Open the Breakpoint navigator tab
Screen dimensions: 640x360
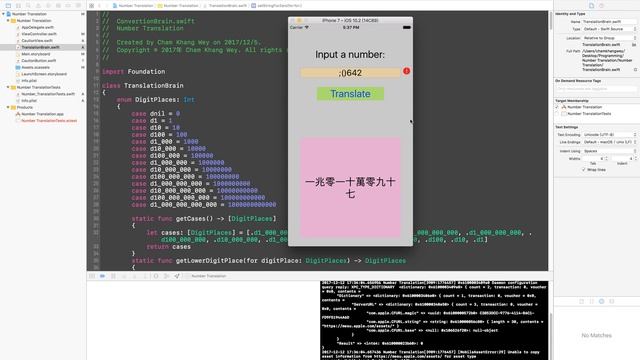tap(68, 6)
